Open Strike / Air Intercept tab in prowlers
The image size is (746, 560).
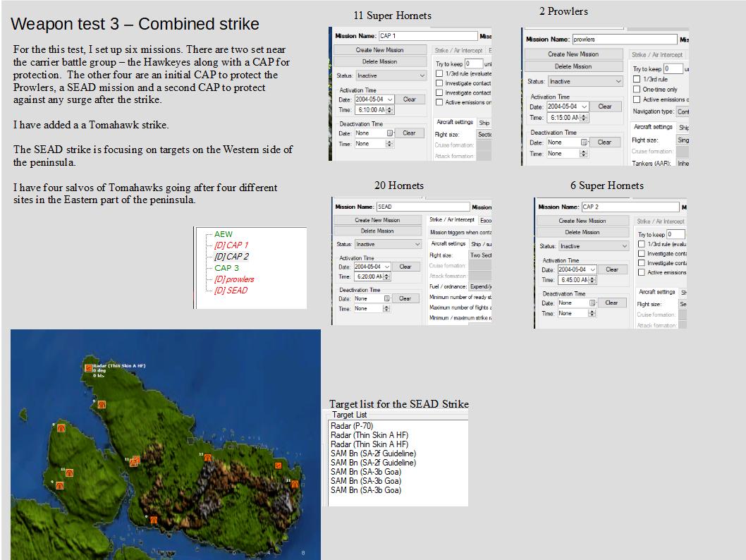click(x=657, y=55)
